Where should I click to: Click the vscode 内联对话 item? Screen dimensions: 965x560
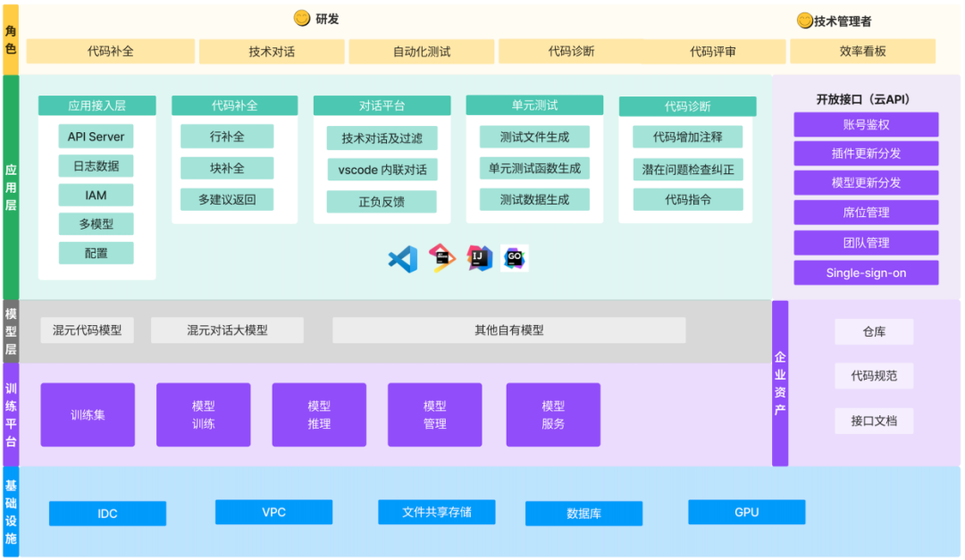382,170
